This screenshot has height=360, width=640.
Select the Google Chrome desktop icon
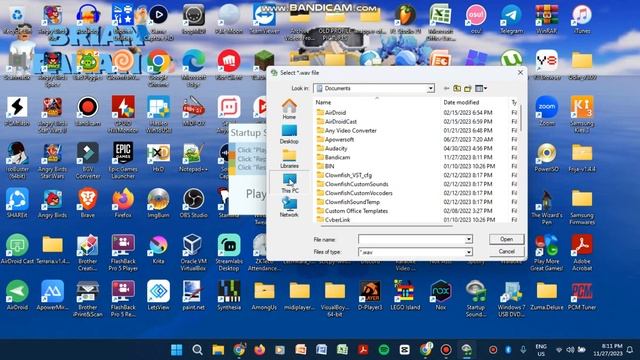[x=158, y=68]
